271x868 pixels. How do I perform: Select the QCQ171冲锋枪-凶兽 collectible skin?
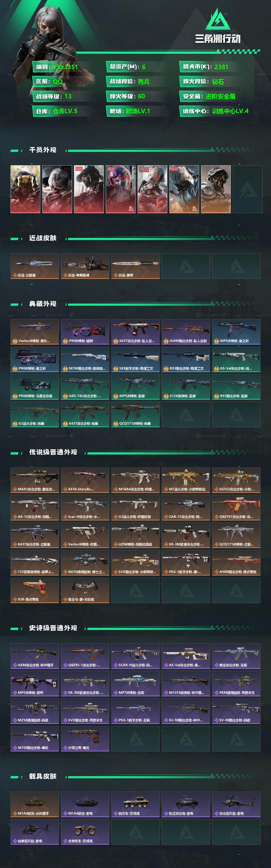coord(135,415)
